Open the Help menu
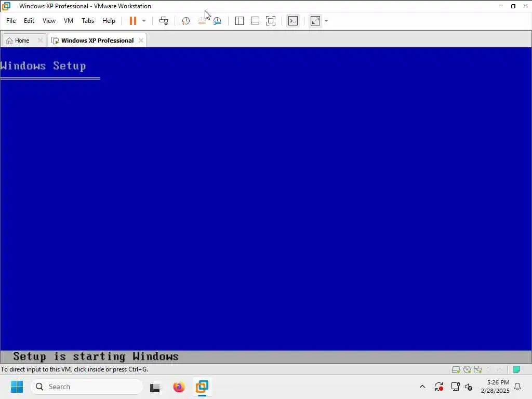The height and width of the screenshot is (399, 532). 109,21
